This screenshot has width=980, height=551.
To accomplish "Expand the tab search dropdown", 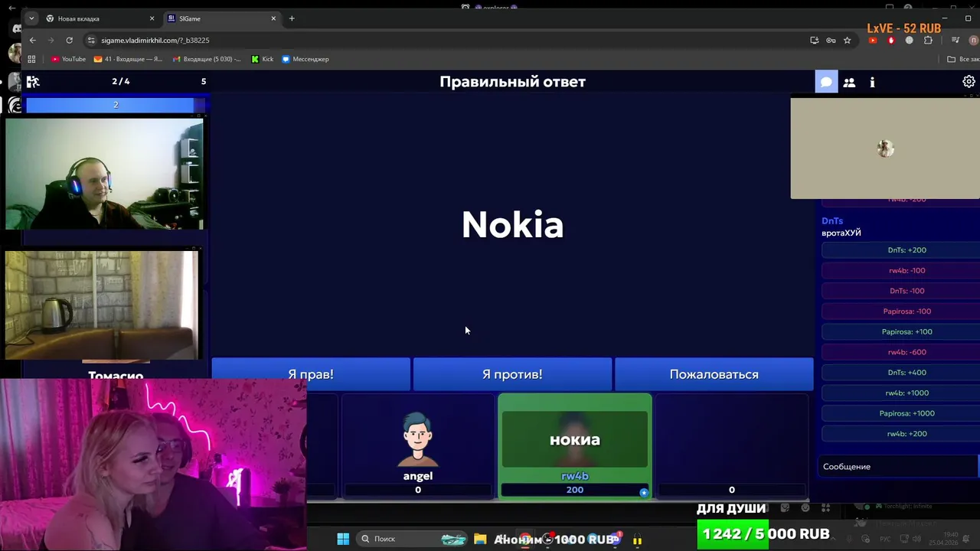I will point(31,18).
